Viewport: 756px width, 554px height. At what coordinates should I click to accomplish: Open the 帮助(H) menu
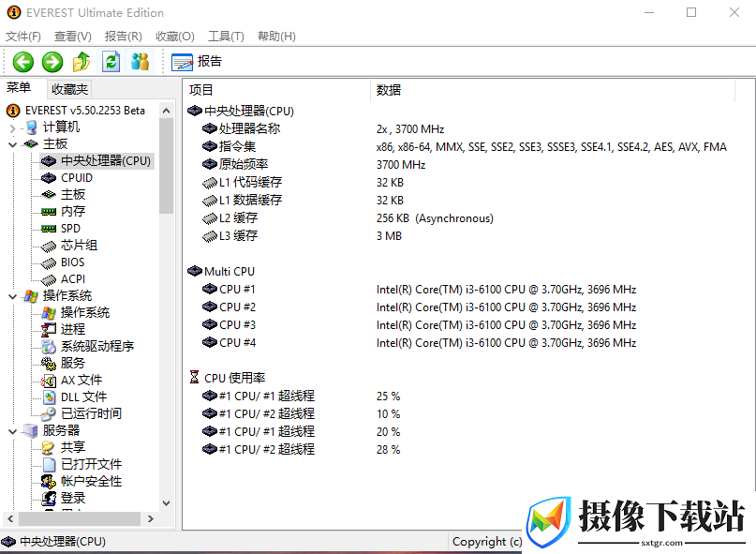(x=276, y=37)
